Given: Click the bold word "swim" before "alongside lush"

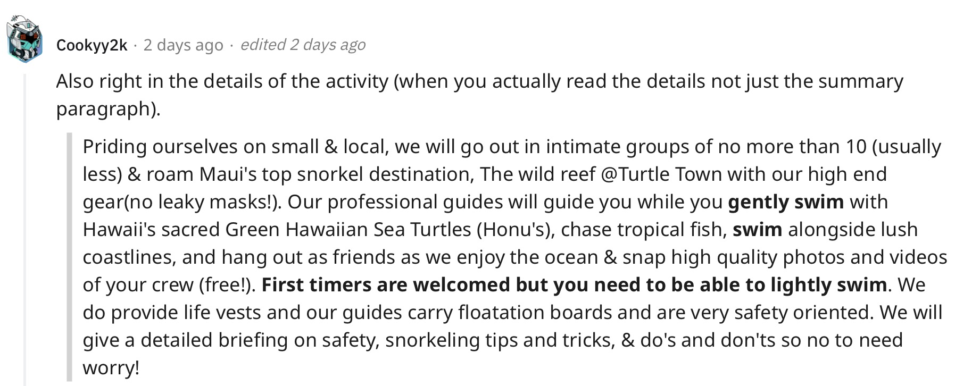Looking at the screenshot, I should click(x=757, y=230).
